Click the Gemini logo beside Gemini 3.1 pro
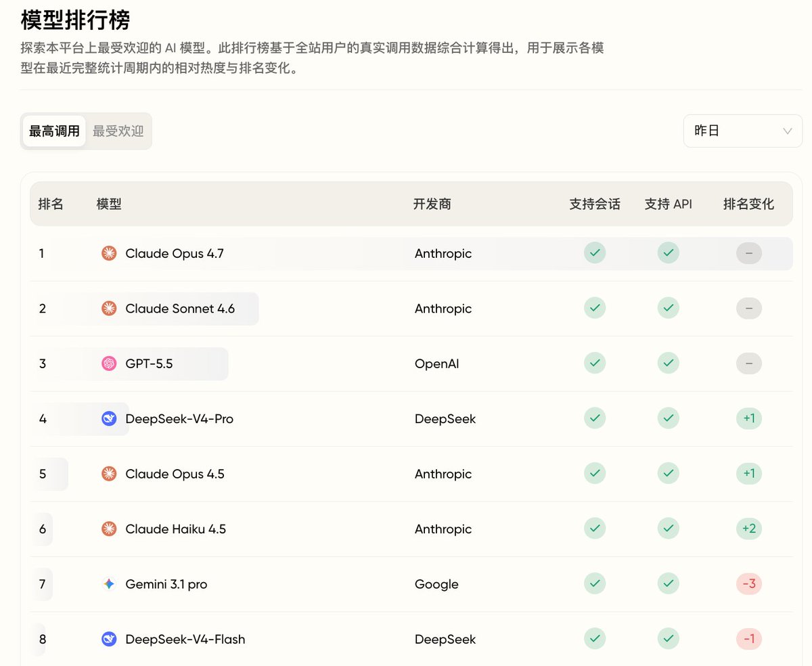 109,584
